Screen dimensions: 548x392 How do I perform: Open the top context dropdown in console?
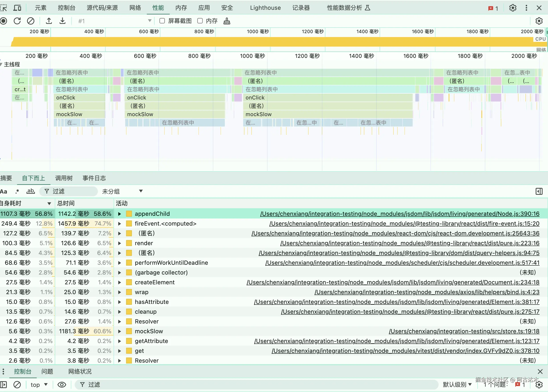click(39, 384)
